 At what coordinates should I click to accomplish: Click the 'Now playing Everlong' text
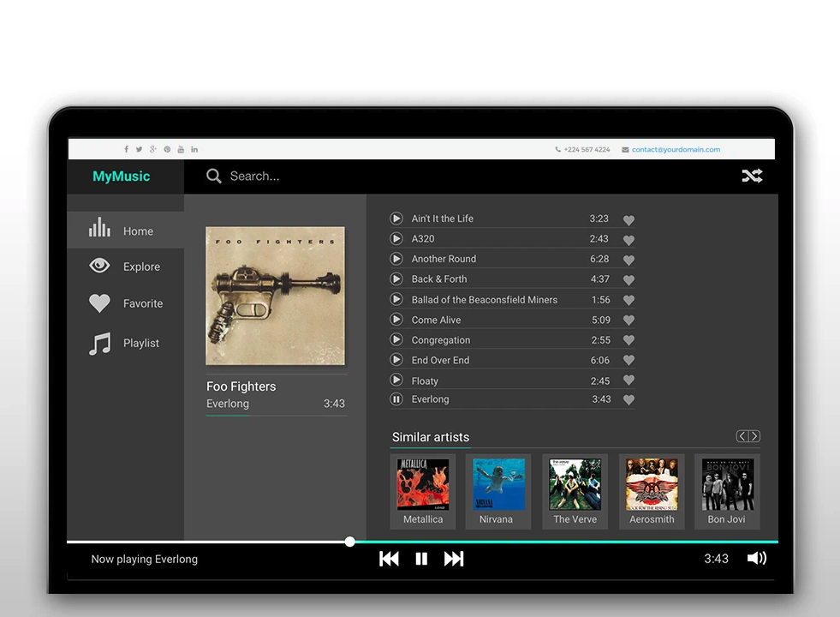click(x=145, y=559)
